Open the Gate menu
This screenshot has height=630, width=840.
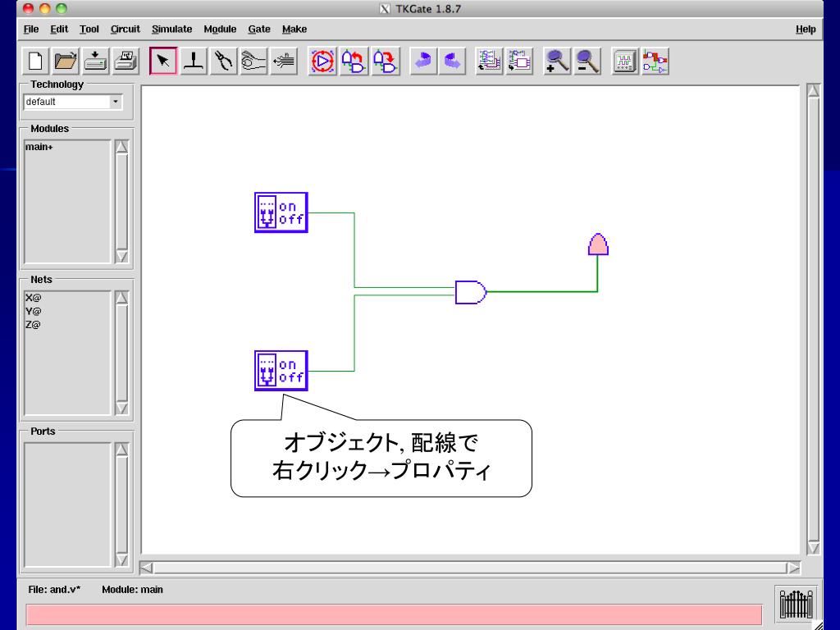(259, 29)
